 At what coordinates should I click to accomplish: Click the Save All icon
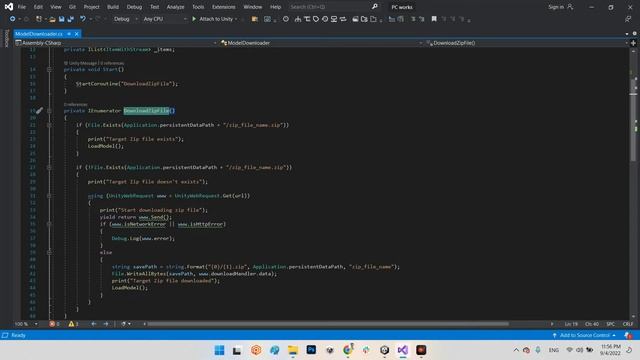[x=71, y=19]
